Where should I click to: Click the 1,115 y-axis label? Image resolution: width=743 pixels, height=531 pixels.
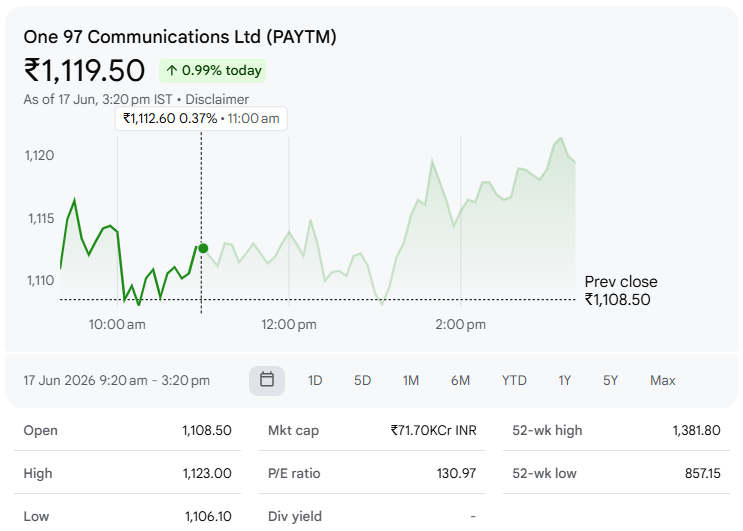(41, 218)
